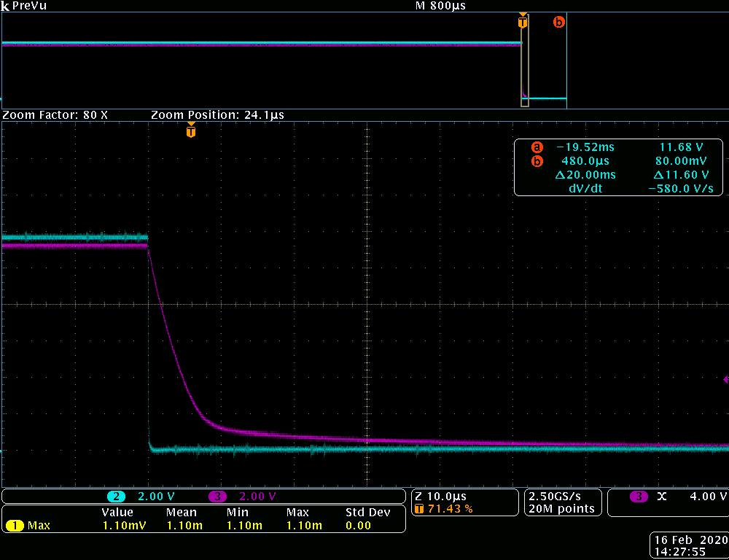Select cursor b icon in the readout box
729x560 pixels.
coord(537,161)
